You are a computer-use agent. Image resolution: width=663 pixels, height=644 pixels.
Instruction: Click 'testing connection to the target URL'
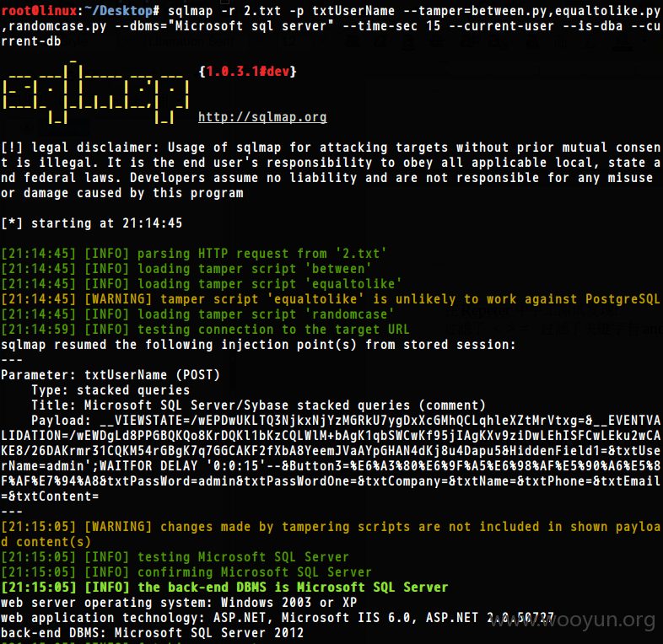pyautogui.click(x=273, y=330)
